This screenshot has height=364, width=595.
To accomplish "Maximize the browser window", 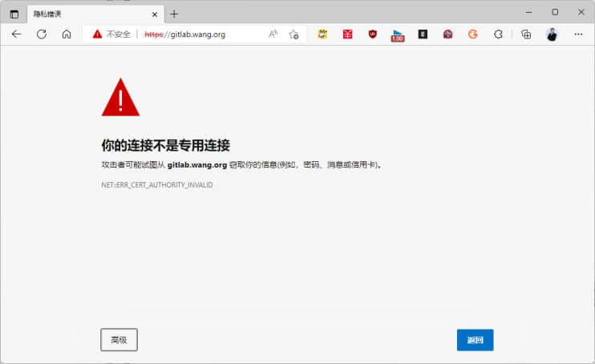I will 555,12.
